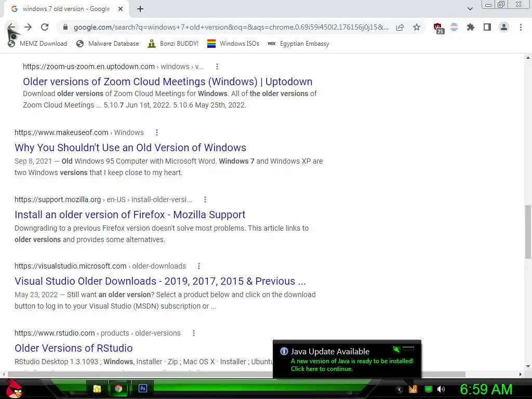Open 'Older versions of Zoom Cloud Meetings' result
Image resolution: width=532 pixels, height=399 pixels.
(168, 82)
